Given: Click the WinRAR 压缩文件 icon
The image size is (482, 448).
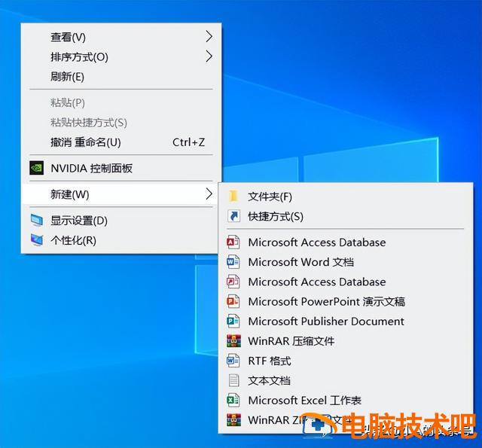Looking at the screenshot, I should coord(233,341).
